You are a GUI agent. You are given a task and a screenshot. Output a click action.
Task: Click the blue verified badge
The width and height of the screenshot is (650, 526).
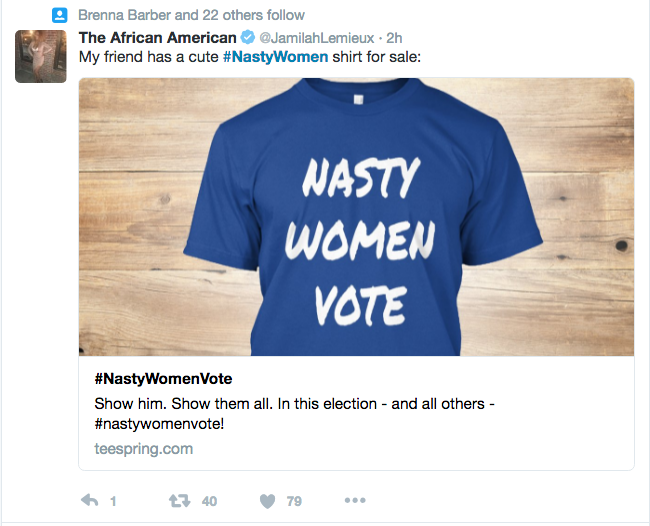point(248,37)
